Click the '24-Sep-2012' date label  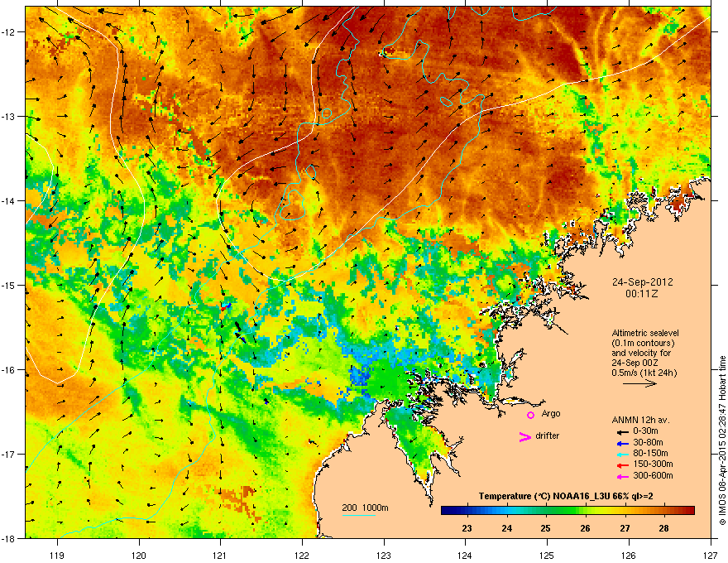(642, 282)
